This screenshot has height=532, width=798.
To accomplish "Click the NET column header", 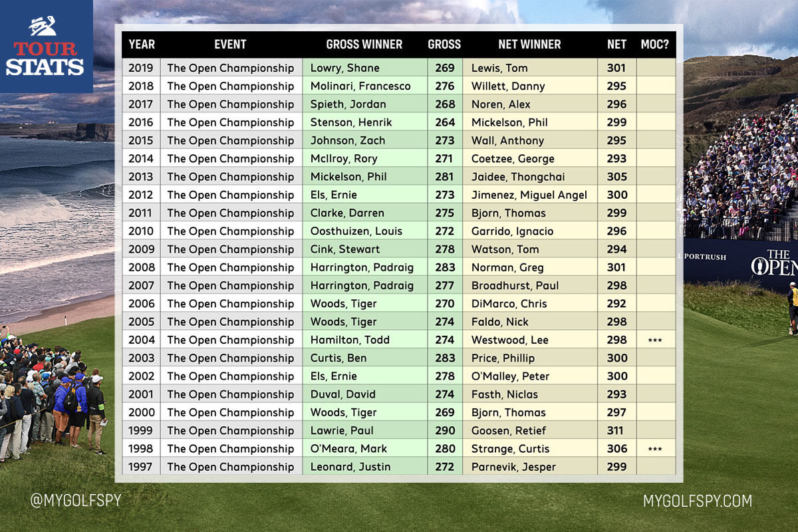I will (x=616, y=45).
